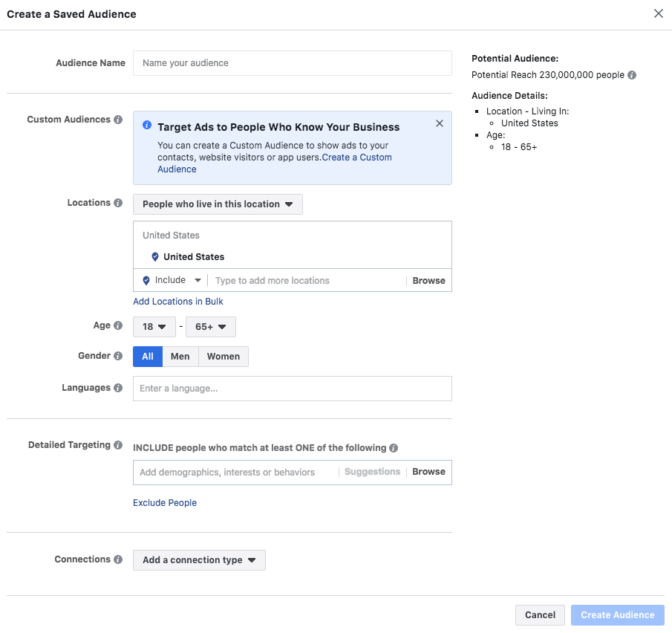Click the blue info icon in targeting banner
Viewport: 672px width, 633px height.
click(x=146, y=126)
